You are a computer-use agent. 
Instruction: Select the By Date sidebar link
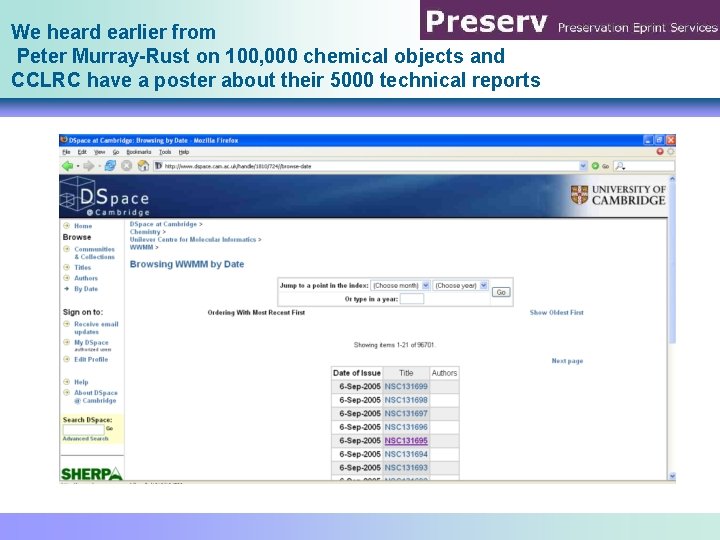(86, 289)
